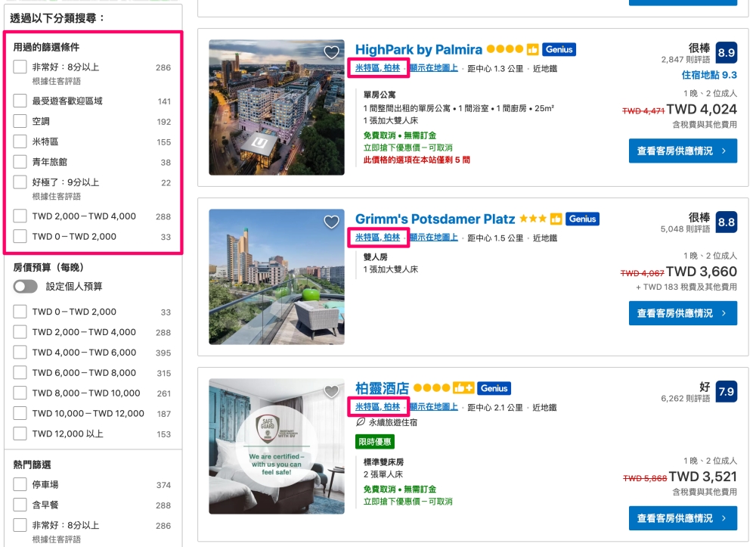Open the HighPark by Palmira hotel title link
Viewport: 756px width, 547px height.
(x=419, y=49)
